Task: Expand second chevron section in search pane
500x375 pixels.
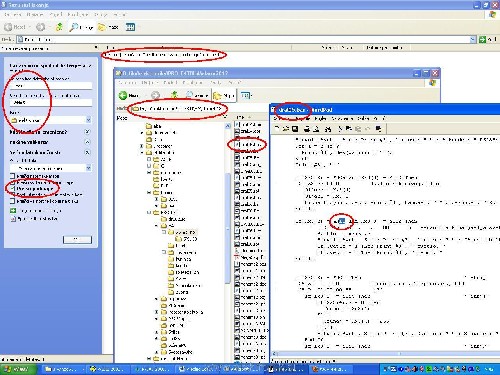Action: 87,142
